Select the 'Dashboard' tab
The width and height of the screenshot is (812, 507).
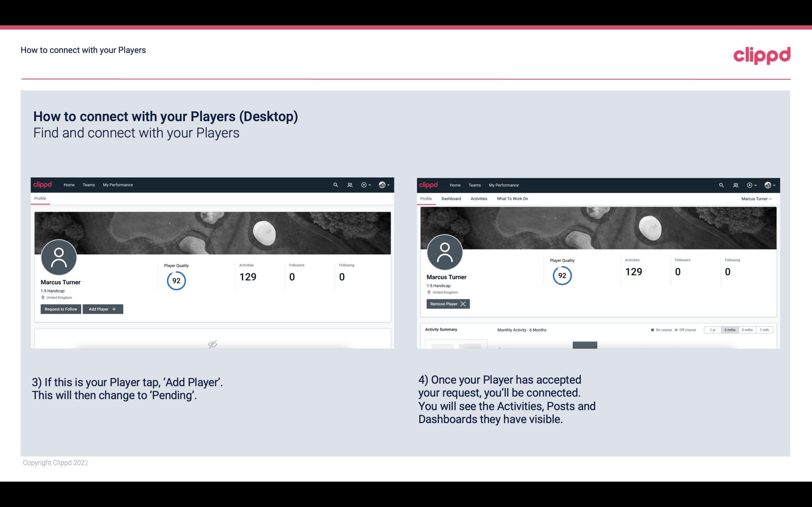[x=451, y=199]
